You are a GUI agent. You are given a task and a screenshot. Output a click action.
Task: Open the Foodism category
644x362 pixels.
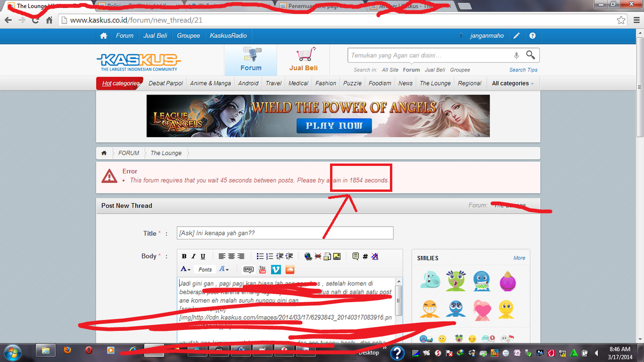(x=379, y=83)
